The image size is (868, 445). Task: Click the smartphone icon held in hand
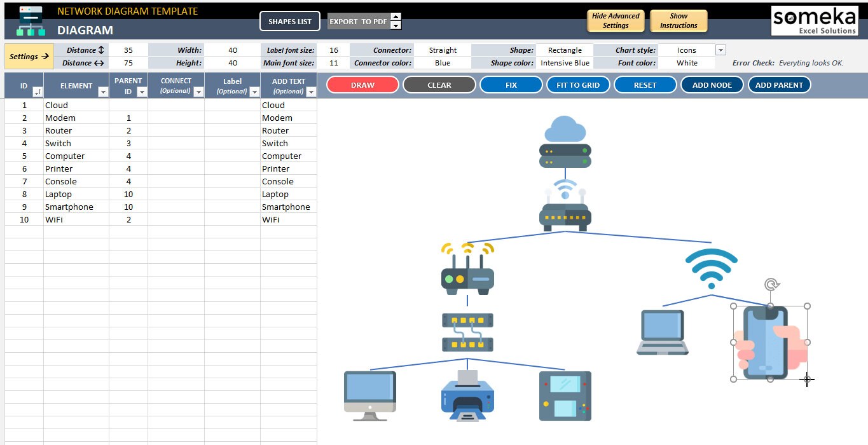point(770,343)
